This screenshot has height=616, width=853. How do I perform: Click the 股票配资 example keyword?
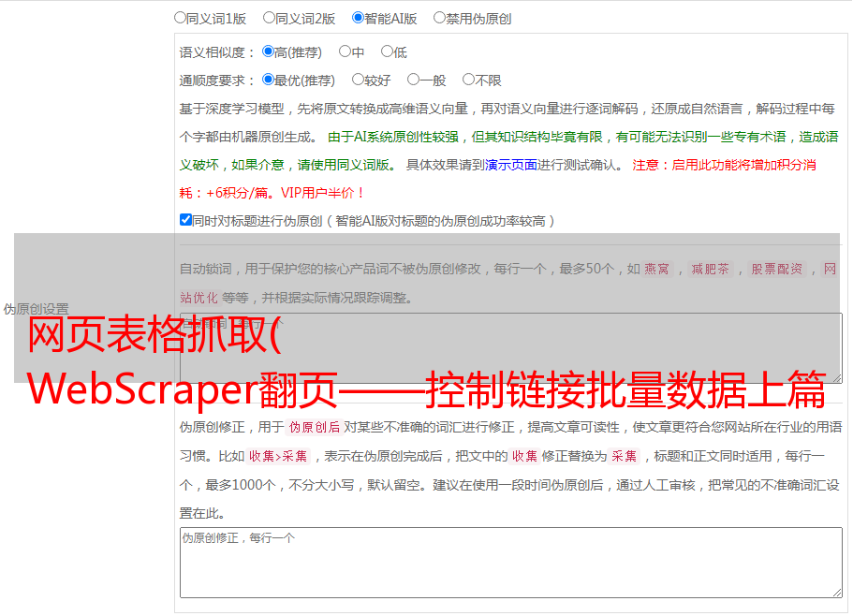(x=777, y=269)
